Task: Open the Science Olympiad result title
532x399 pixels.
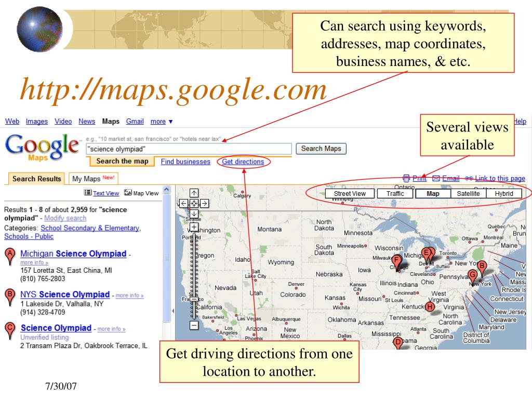Action: [x=56, y=328]
